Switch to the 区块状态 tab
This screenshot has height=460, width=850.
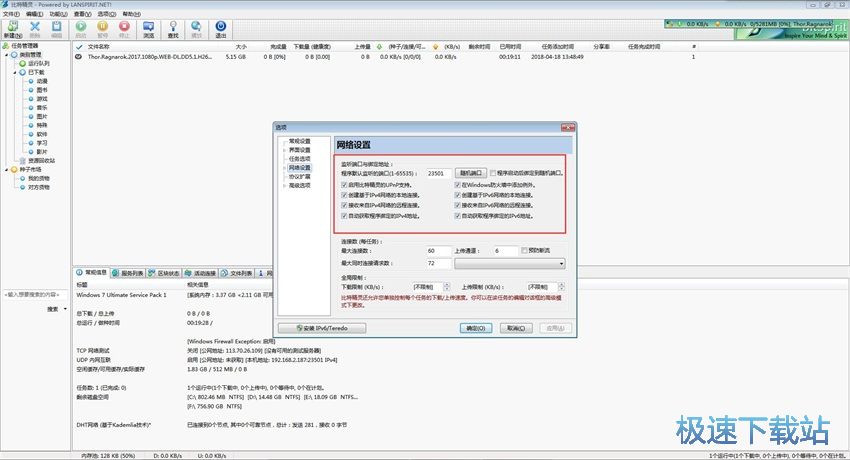[x=164, y=273]
